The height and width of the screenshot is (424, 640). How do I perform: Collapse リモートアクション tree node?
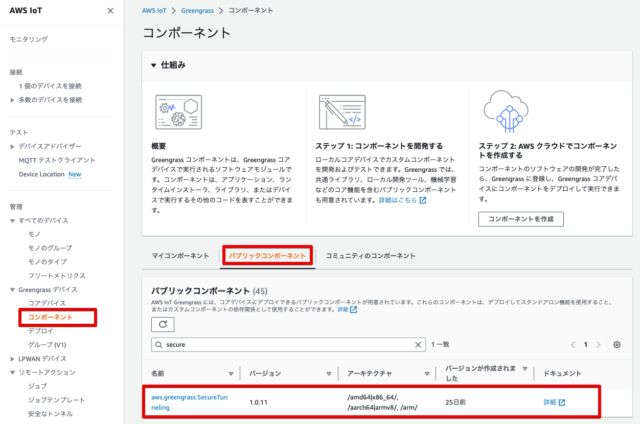click(x=12, y=373)
